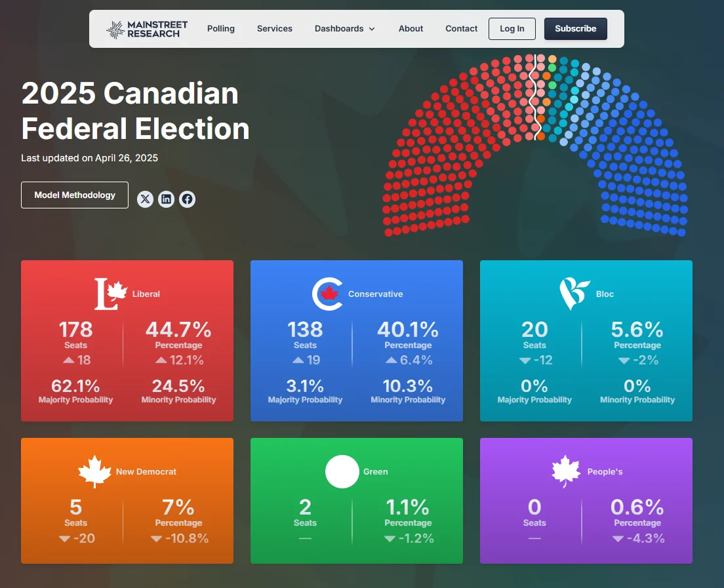Viewport: 724px width, 588px height.
Task: Select the Liberal 178 seats figure
Action: tap(76, 329)
